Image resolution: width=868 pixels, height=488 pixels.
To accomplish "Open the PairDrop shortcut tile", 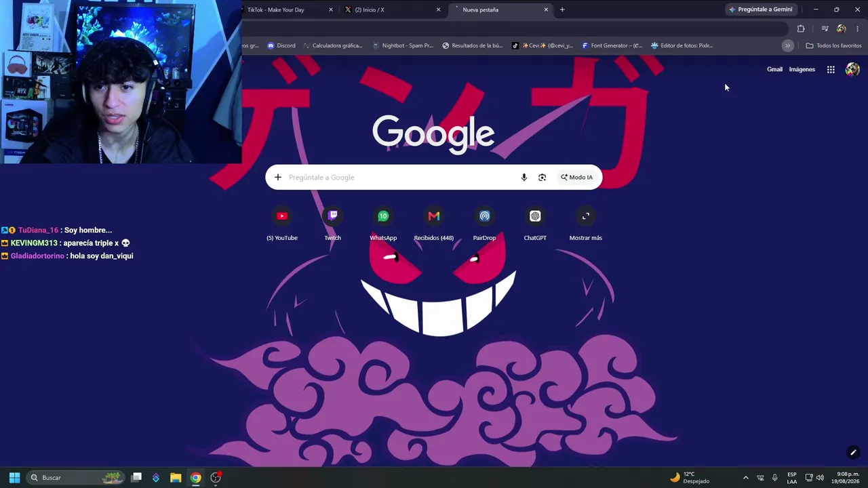I will pyautogui.click(x=484, y=224).
